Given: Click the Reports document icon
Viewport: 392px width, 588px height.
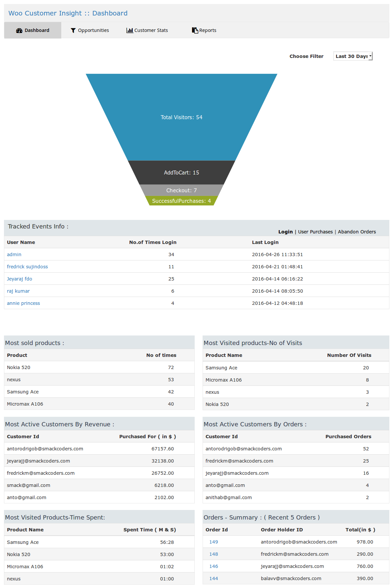Looking at the screenshot, I should coord(195,30).
